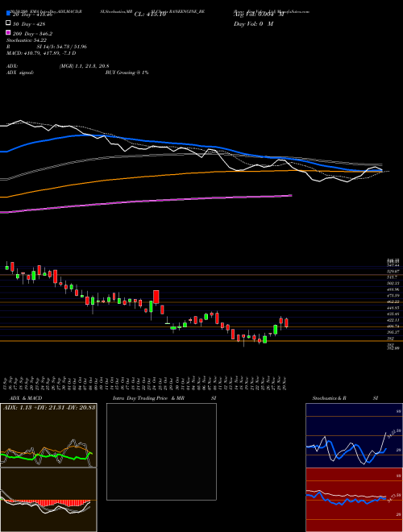
Task: Click the magenta 200 Day EMA legend swatch
Action: pos(8,32)
